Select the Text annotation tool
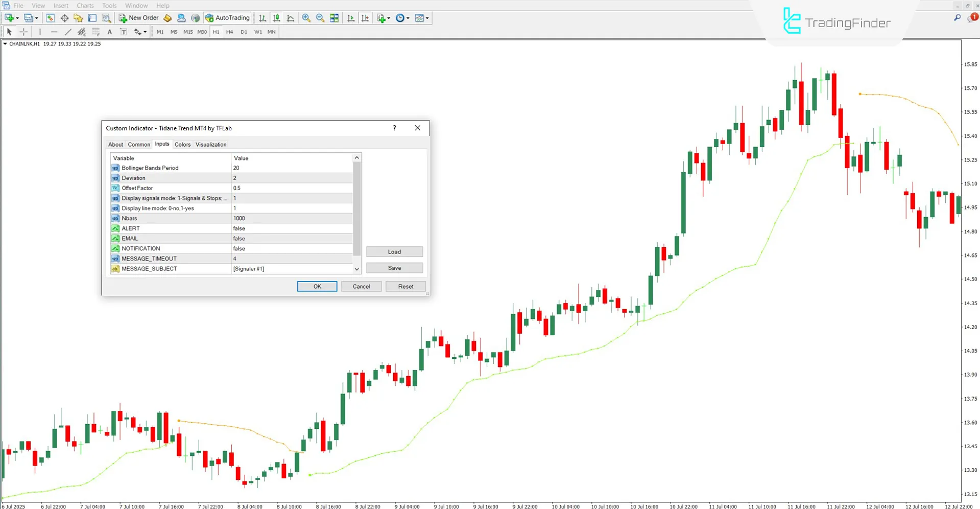 (109, 31)
